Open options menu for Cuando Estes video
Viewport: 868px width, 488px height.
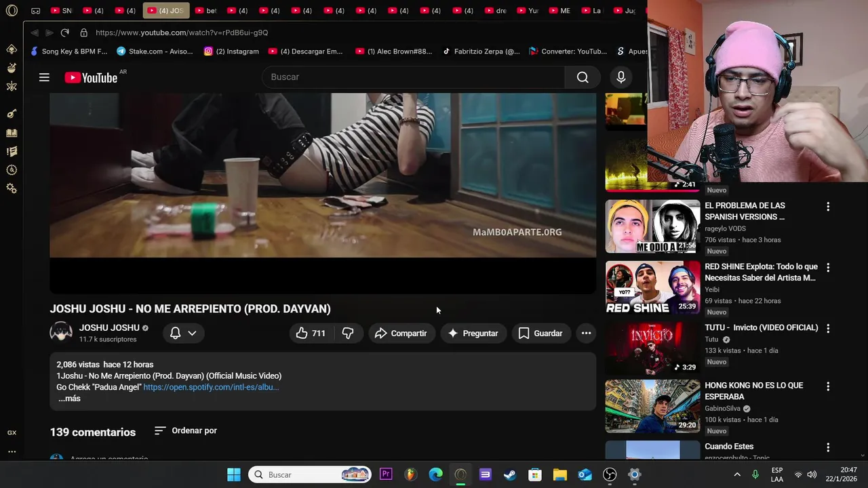coord(827,447)
